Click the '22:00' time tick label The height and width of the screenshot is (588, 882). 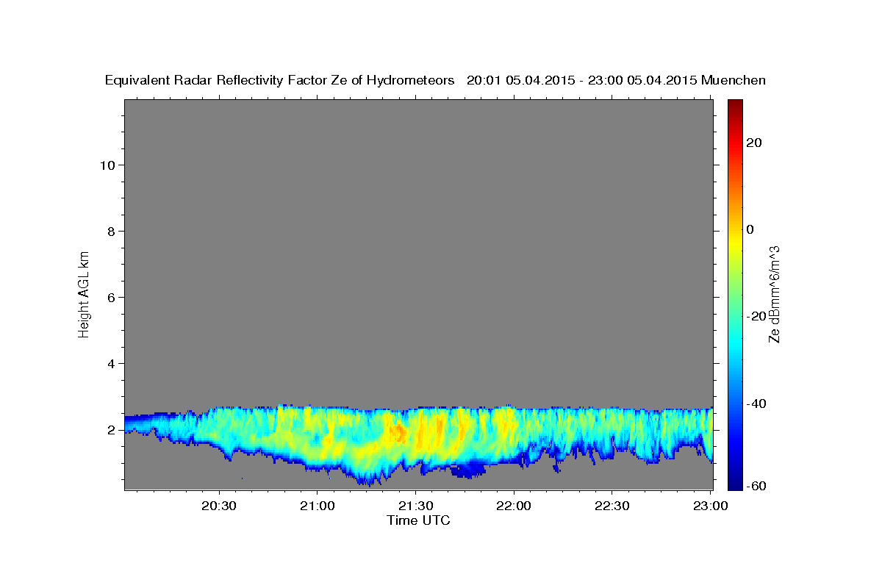514,506
